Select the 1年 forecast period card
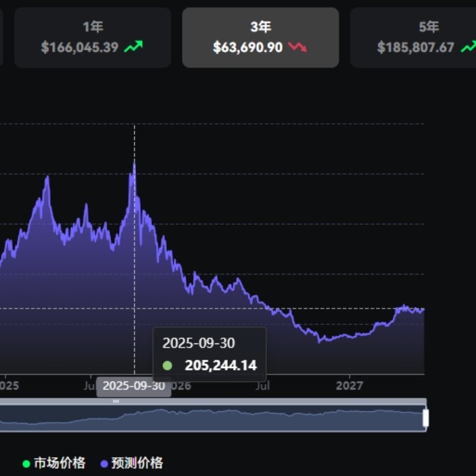476x476 pixels. tap(92, 37)
